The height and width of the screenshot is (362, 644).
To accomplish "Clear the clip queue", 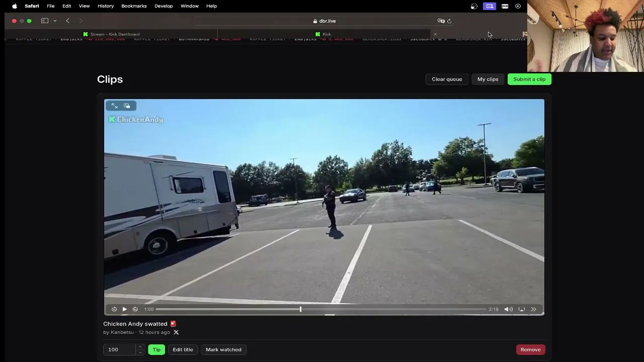I will pos(447,79).
